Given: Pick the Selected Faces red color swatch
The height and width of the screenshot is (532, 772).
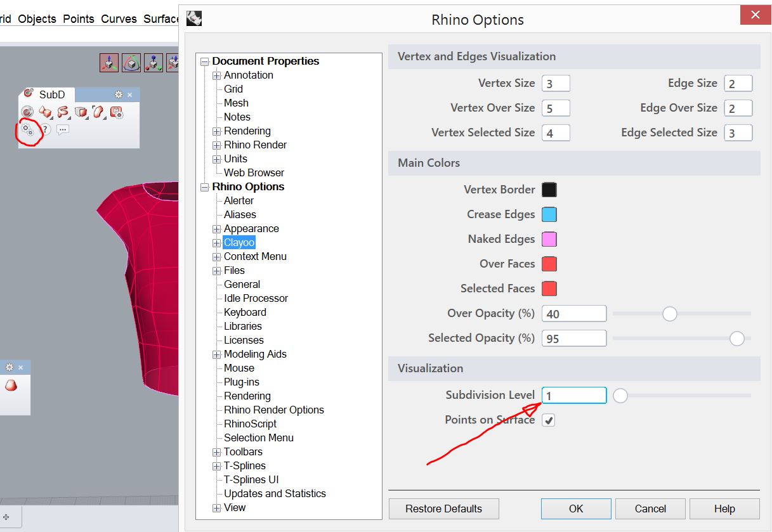Looking at the screenshot, I should point(549,289).
